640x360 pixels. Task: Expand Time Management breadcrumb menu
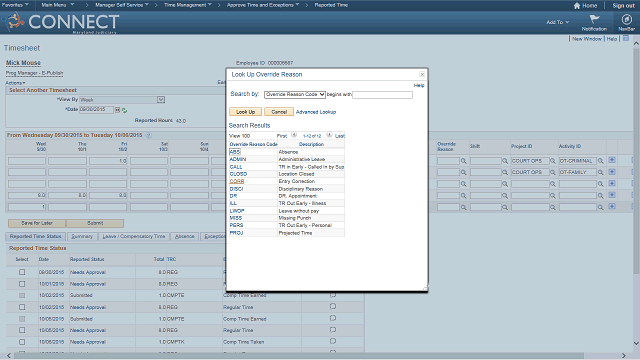[188, 5]
